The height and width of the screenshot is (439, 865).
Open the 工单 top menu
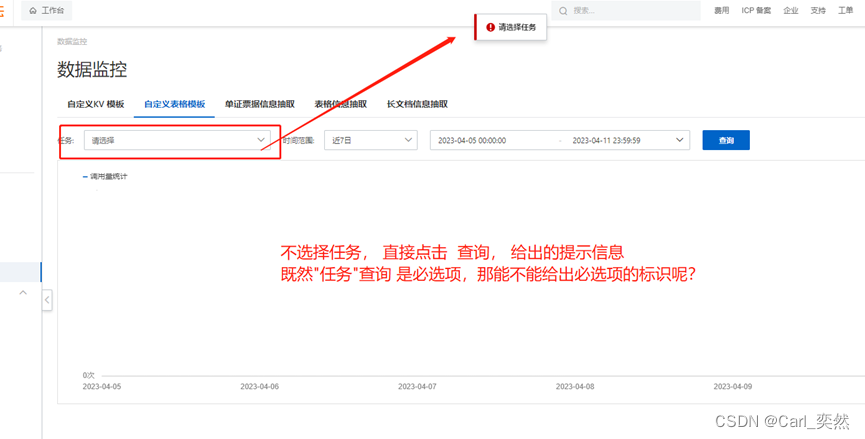pyautogui.click(x=846, y=10)
